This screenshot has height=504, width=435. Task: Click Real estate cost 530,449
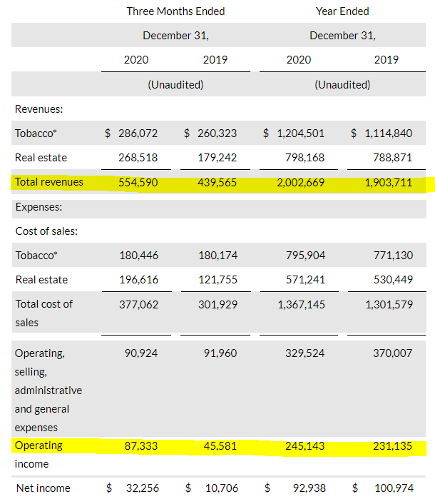(393, 280)
